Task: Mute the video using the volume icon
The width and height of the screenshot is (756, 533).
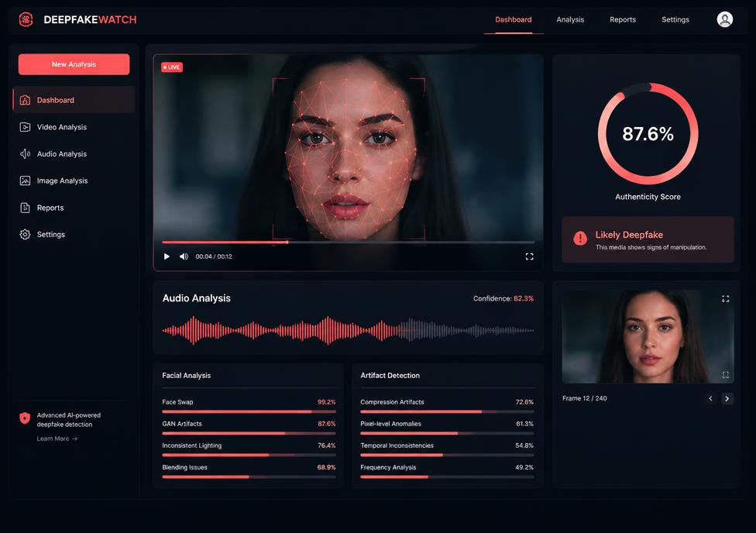Action: coord(184,256)
